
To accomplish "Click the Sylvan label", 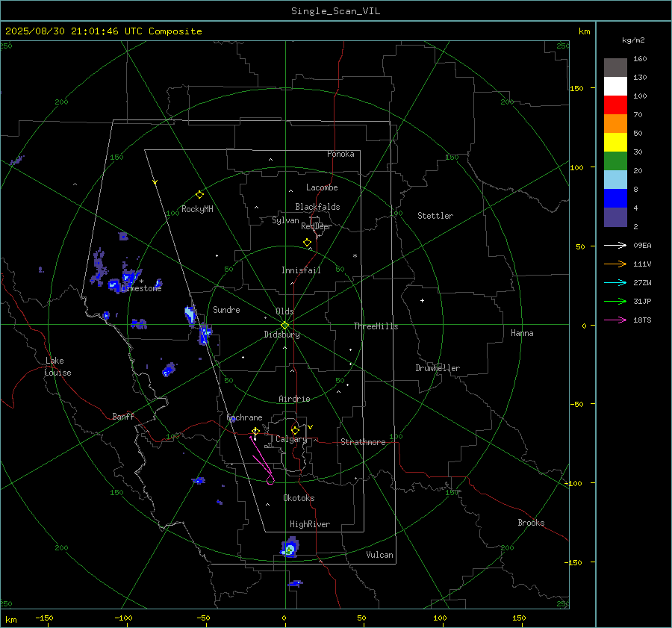I will coord(285,220).
